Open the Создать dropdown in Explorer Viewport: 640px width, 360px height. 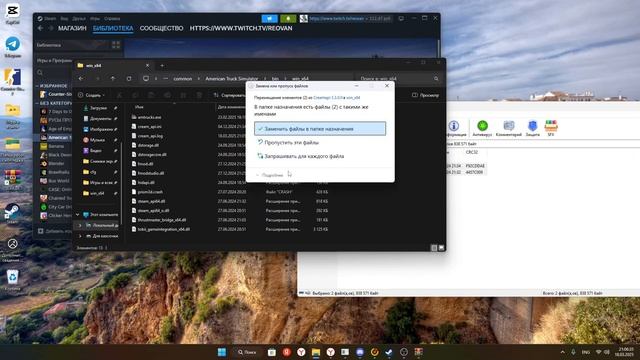(91, 95)
